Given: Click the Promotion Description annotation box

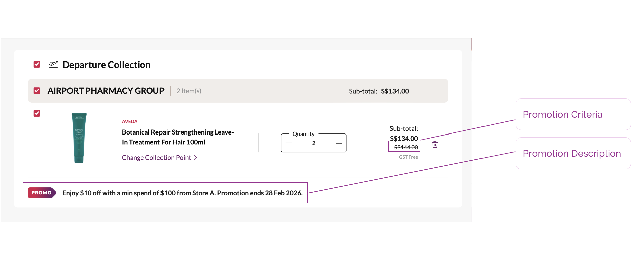Looking at the screenshot, I should (x=573, y=153).
